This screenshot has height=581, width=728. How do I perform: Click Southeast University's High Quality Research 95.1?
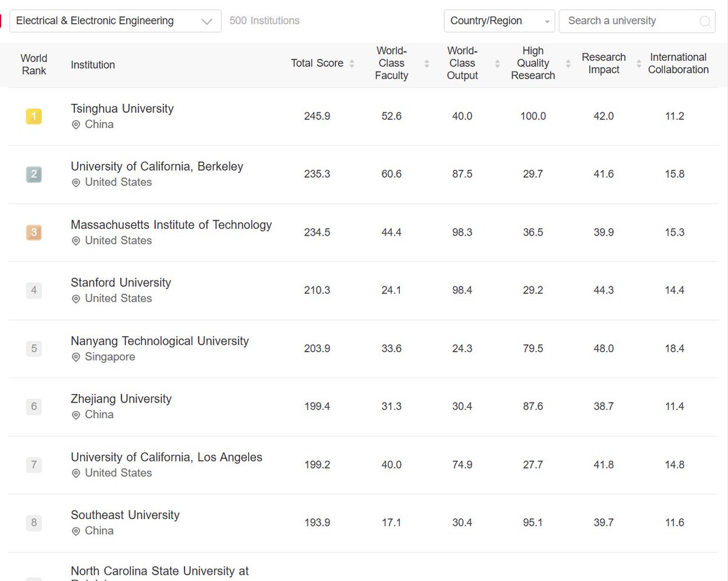(x=533, y=523)
